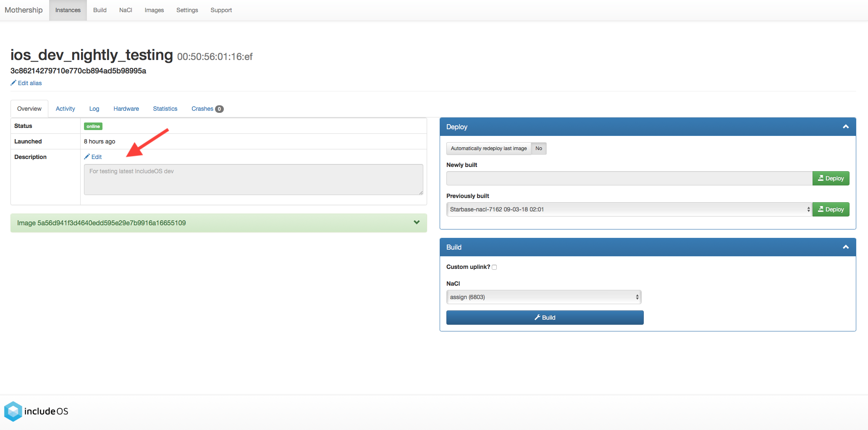868x430 pixels.
Task: Go to the Images page
Action: coord(154,10)
